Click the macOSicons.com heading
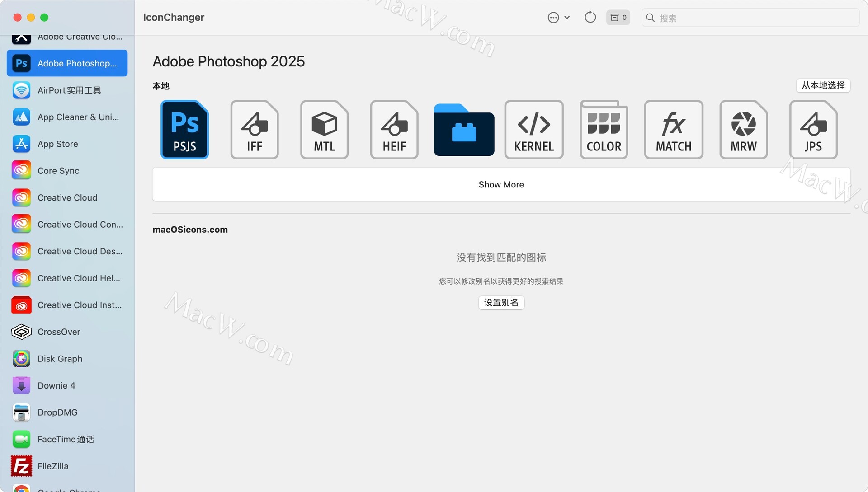The width and height of the screenshot is (868, 492). click(x=190, y=230)
